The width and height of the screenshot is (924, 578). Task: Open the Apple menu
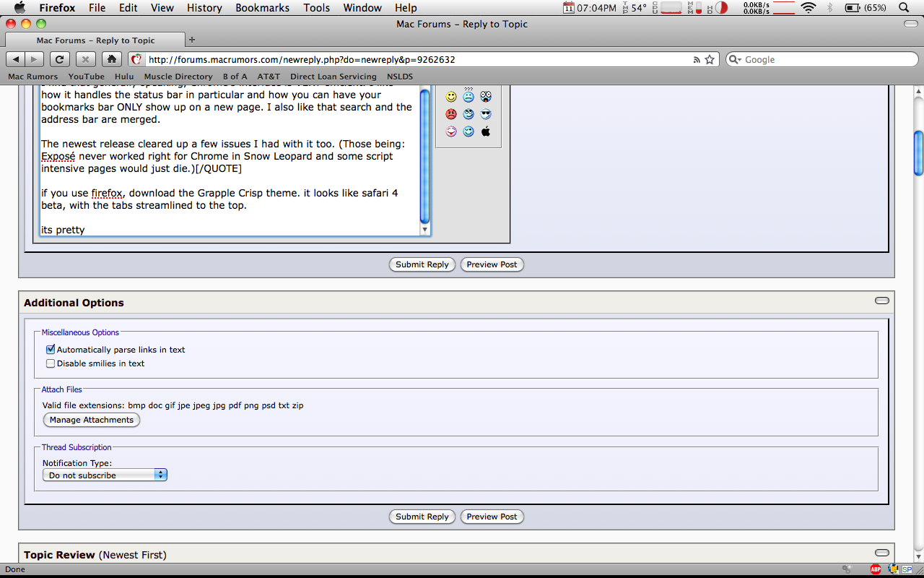[19, 8]
